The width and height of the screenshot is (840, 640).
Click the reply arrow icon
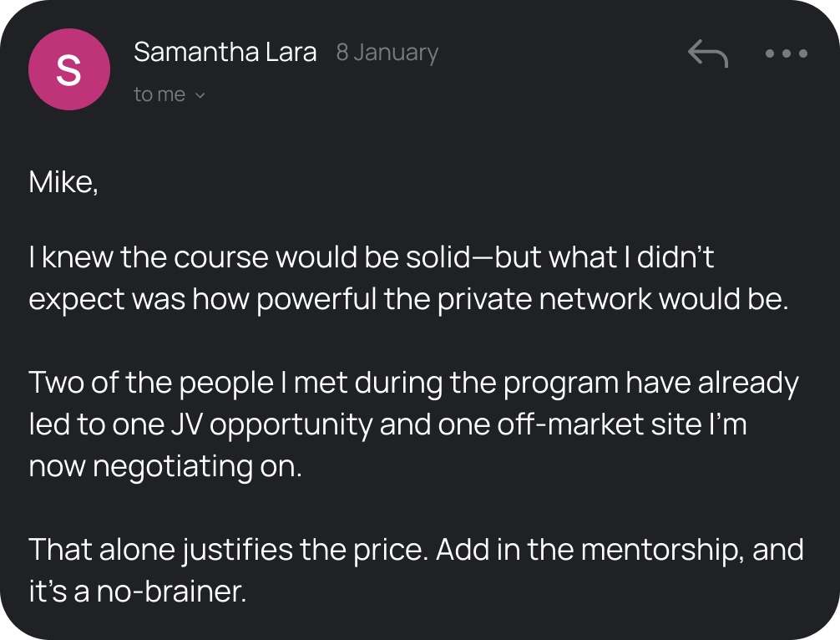pyautogui.click(x=707, y=54)
